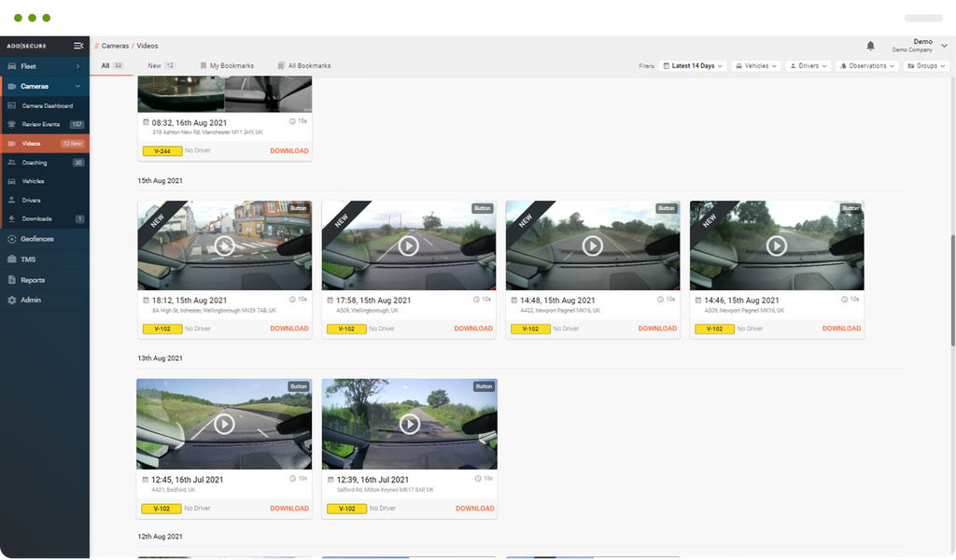
Task: Play the 12:45, 16th Jul 2021 video
Action: click(224, 424)
